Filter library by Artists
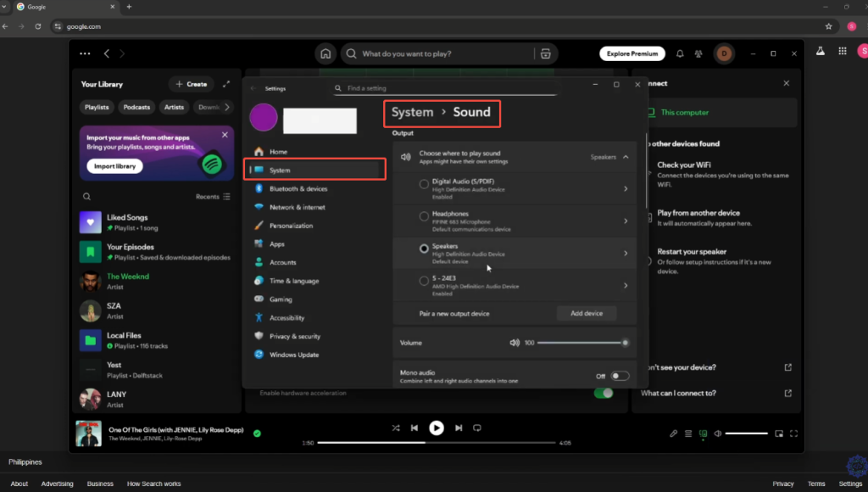 click(x=174, y=107)
